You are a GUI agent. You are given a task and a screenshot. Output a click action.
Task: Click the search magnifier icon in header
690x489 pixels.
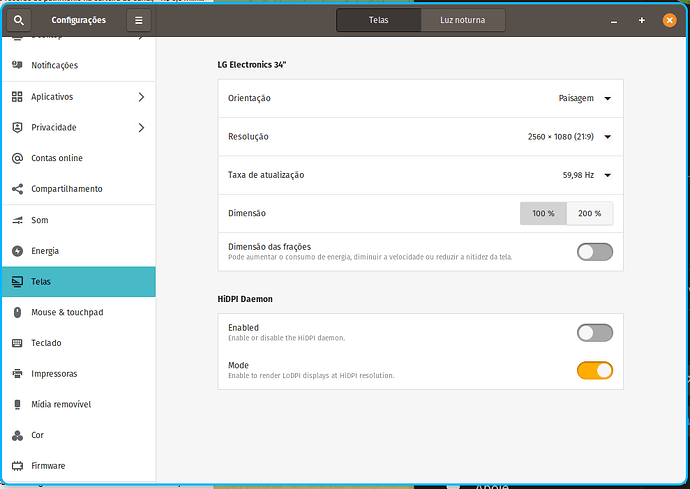point(20,20)
